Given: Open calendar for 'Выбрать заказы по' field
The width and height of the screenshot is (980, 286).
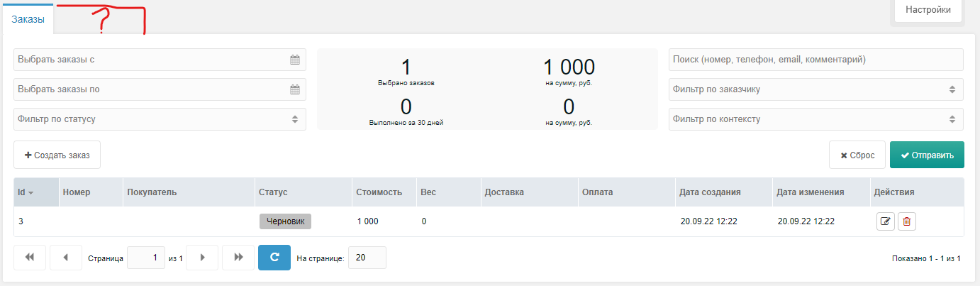Looking at the screenshot, I should [295, 90].
